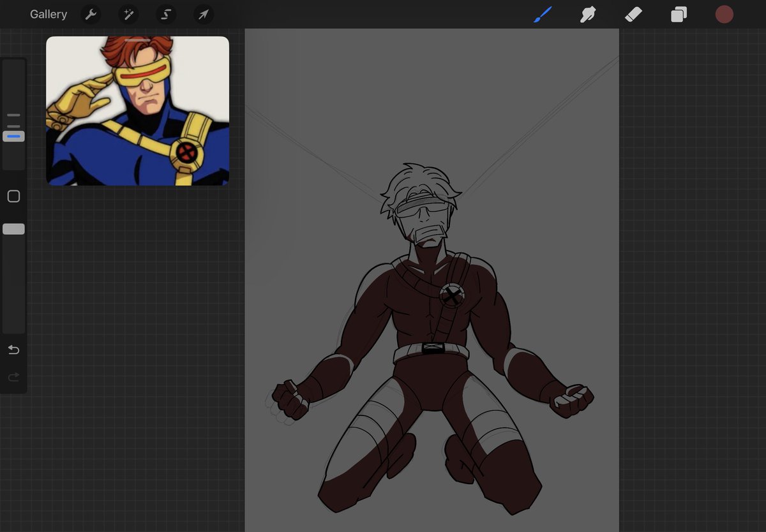766x532 pixels.
Task: Open the Adjustments magic wand menu
Action: 128,14
